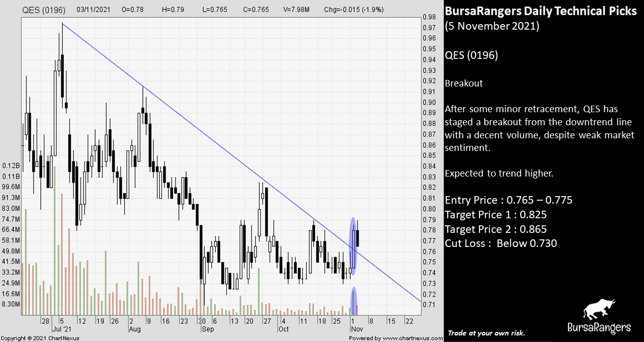Click the 8.30M volume axis label

[11, 304]
